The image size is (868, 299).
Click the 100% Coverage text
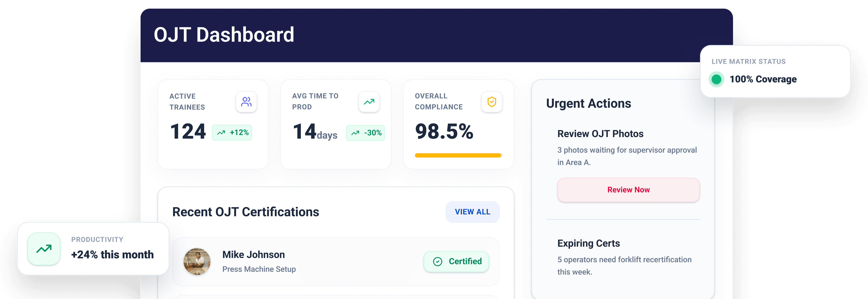pyautogui.click(x=763, y=80)
